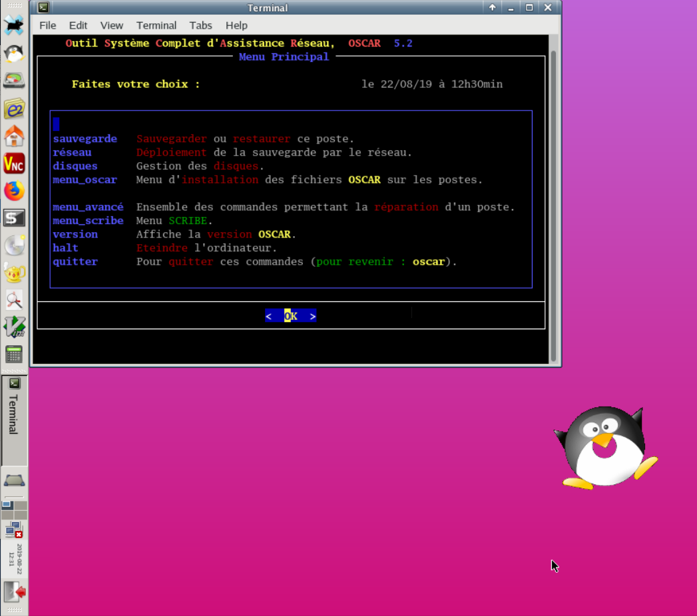
Task: Open the yellow e2 file manager icon
Action: [14, 108]
